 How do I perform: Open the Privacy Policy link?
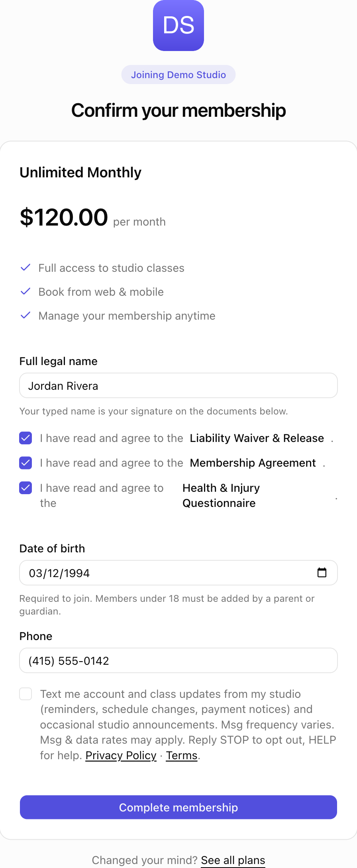121,755
